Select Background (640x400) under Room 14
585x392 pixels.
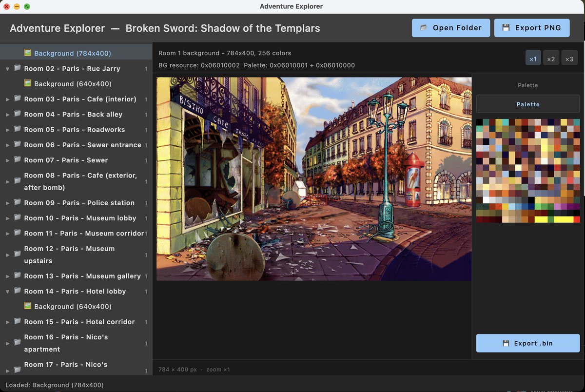[x=76, y=307]
